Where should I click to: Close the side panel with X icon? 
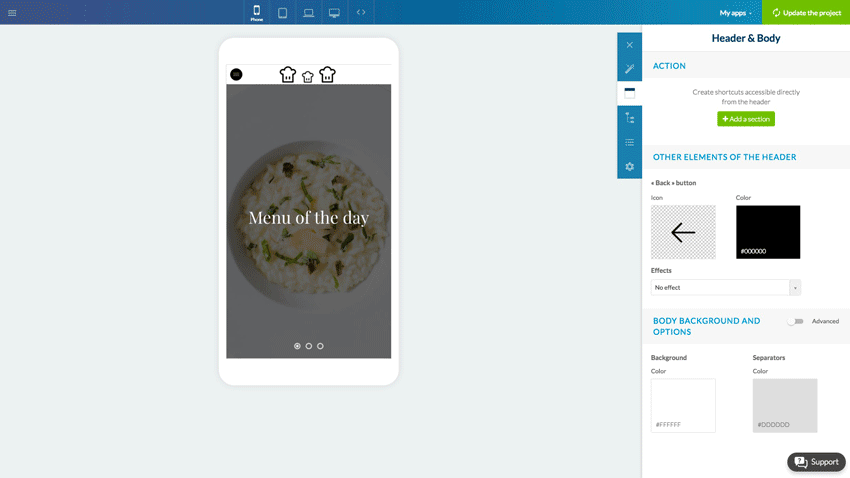[629, 45]
